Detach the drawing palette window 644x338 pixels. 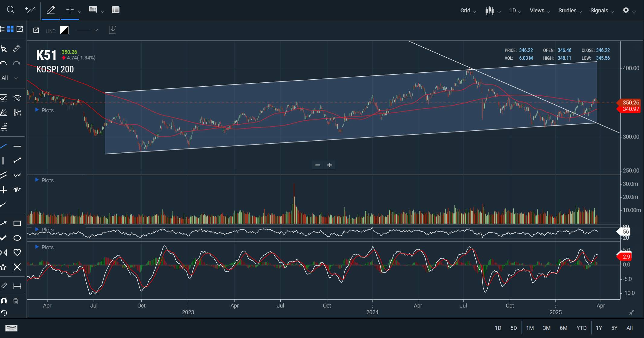click(20, 29)
